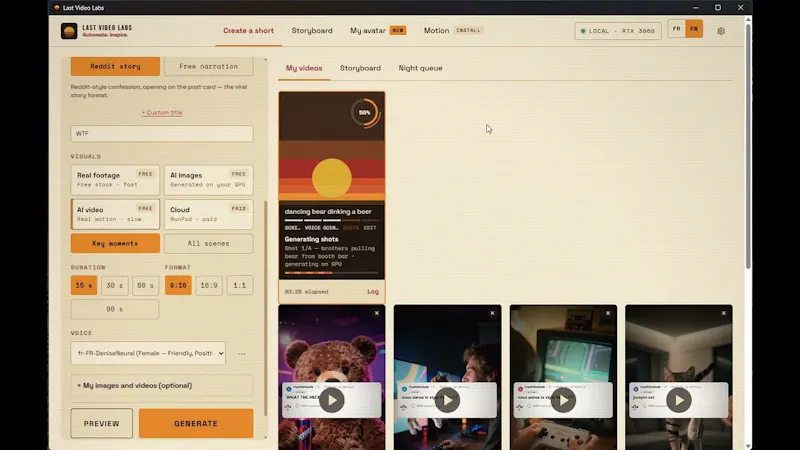The image size is (800, 450).
Task: Remove the gamer at monitor video card
Action: coord(492,313)
